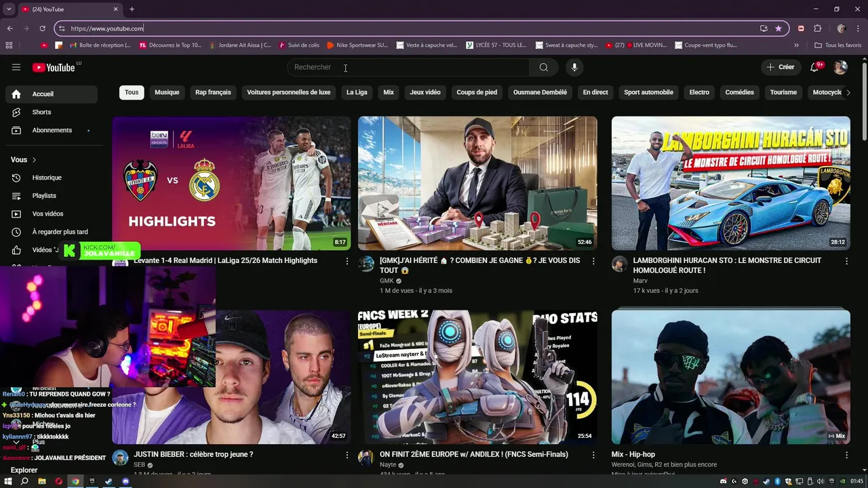Open Discord from the taskbar
Viewport: 868px width, 488px height.
(x=125, y=481)
